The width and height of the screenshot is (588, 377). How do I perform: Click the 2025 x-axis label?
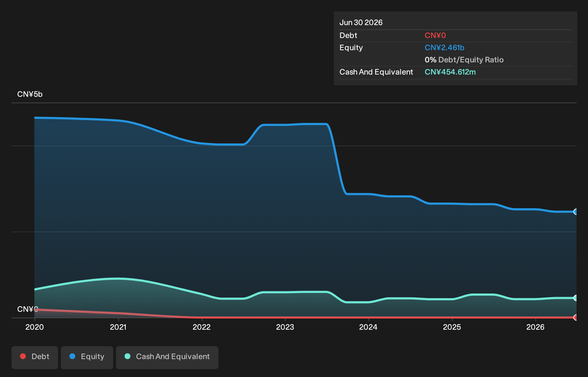pos(452,327)
